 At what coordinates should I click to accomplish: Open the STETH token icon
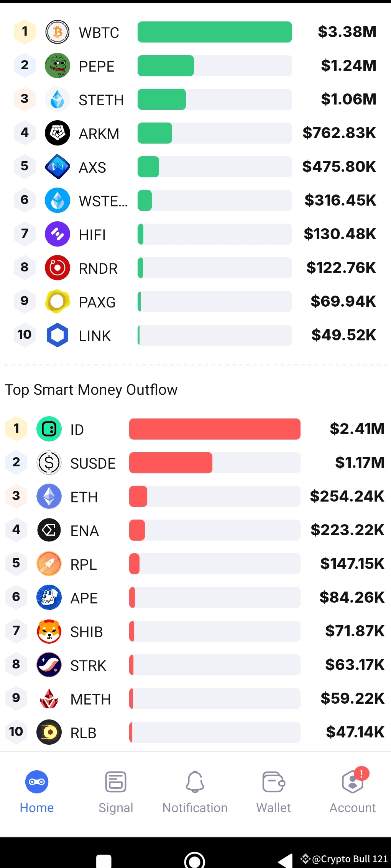[x=57, y=100]
